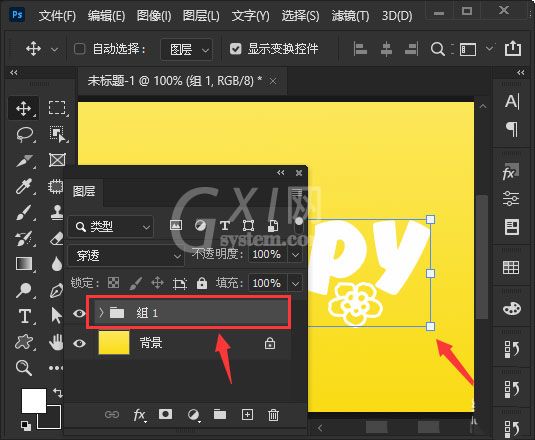
Task: Open the opacity value dropdown arrow
Action: point(295,254)
